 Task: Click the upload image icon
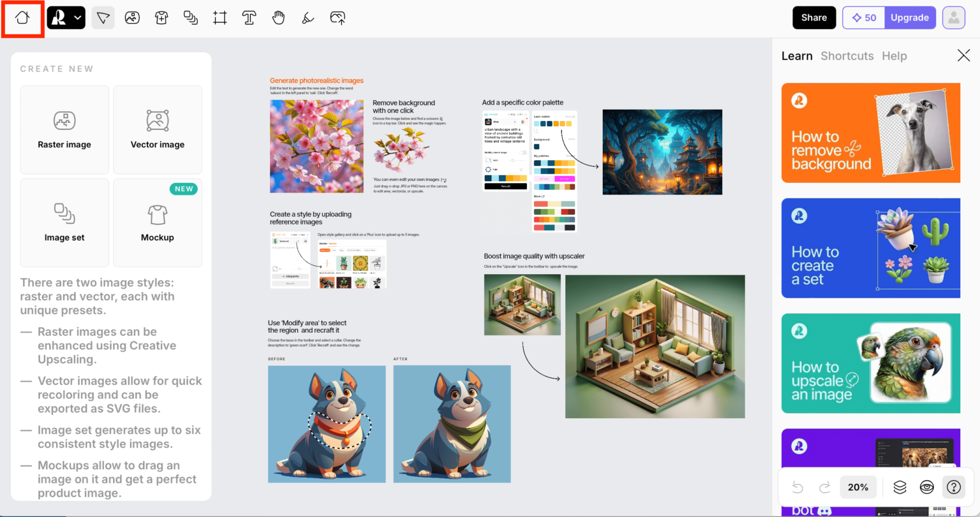(x=338, y=18)
